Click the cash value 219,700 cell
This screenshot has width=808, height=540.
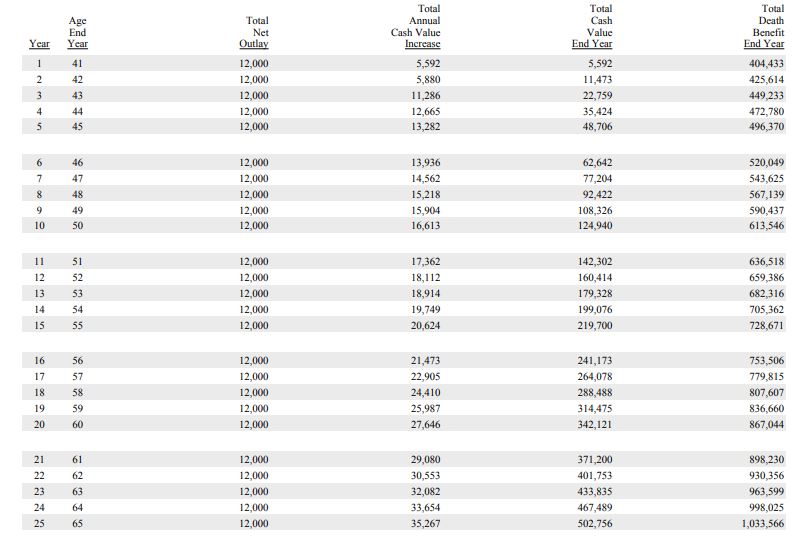click(595, 325)
